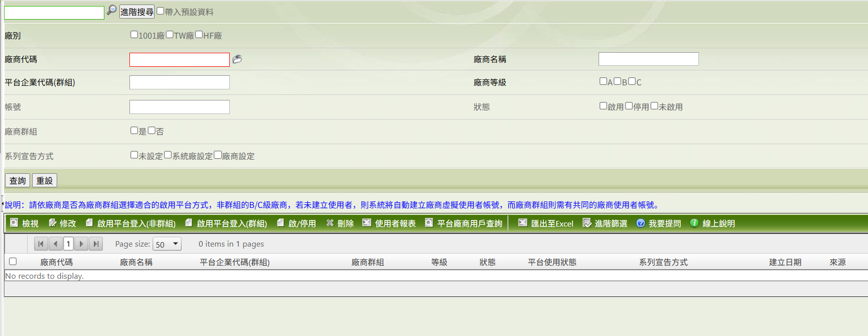Jump to the last page button
This screenshot has height=336, width=868.
[x=96, y=244]
